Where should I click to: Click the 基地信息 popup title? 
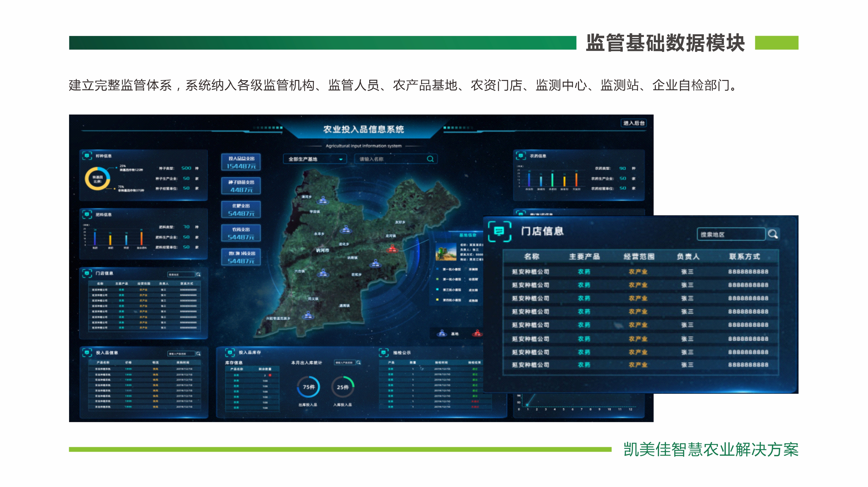click(x=468, y=235)
